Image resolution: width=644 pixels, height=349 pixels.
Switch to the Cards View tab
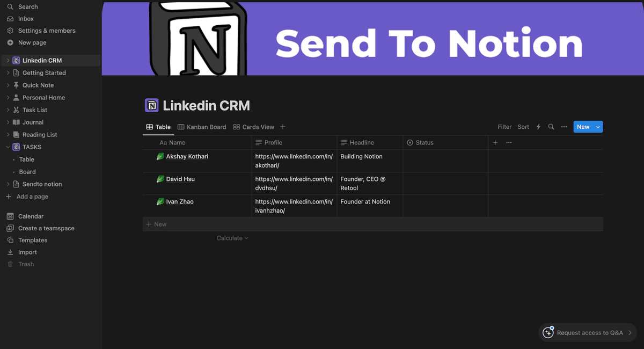254,127
